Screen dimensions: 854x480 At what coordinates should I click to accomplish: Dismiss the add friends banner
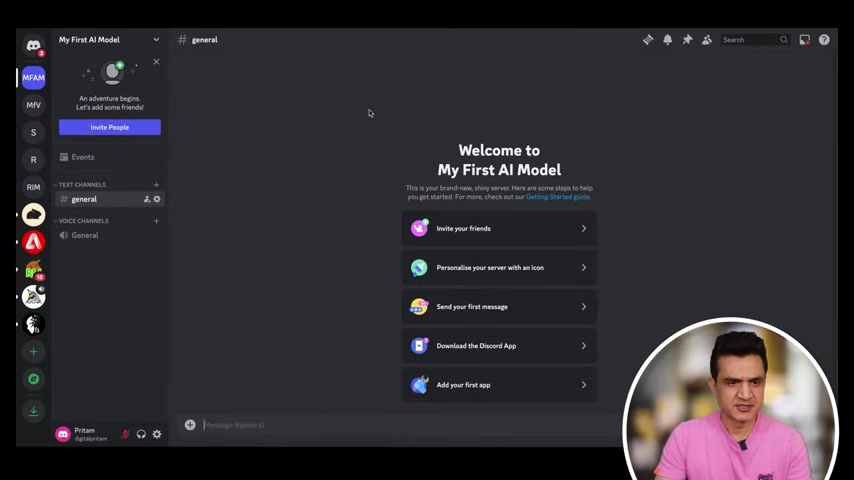click(x=156, y=62)
